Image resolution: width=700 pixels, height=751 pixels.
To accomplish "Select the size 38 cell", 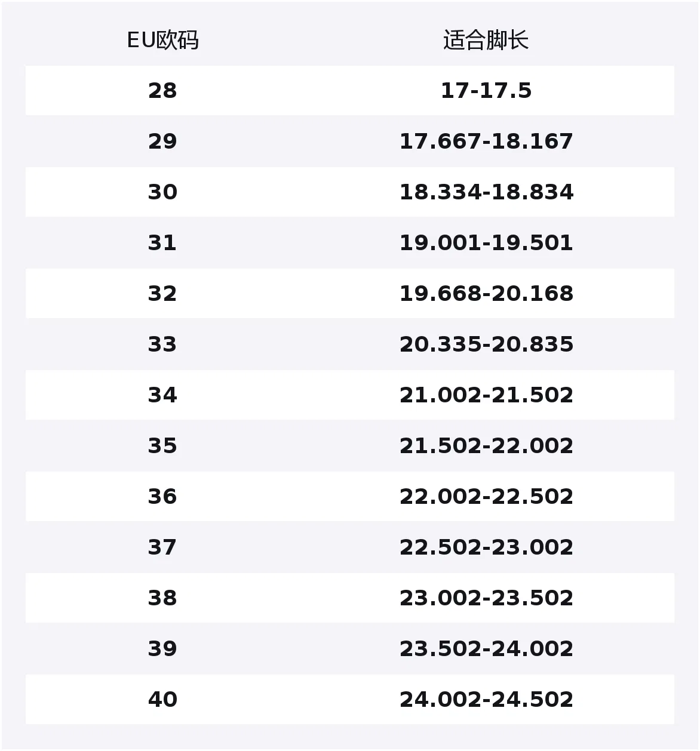I will pyautogui.click(x=162, y=598).
